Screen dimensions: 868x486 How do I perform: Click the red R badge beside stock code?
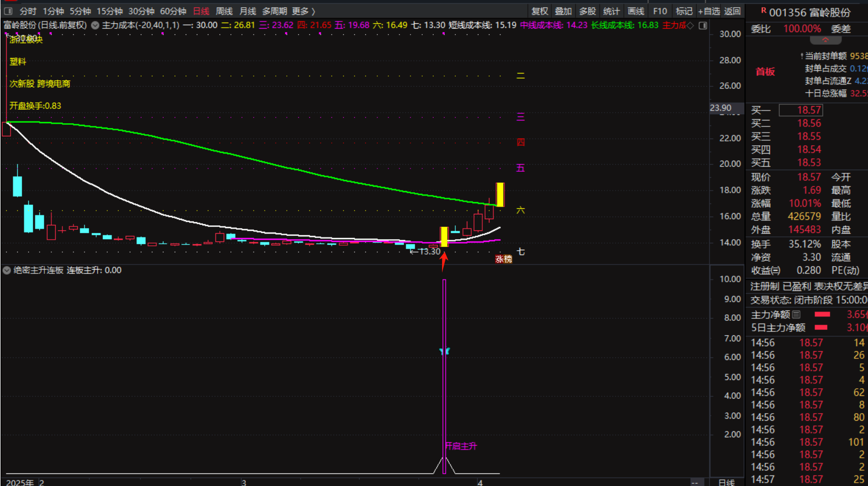click(764, 10)
